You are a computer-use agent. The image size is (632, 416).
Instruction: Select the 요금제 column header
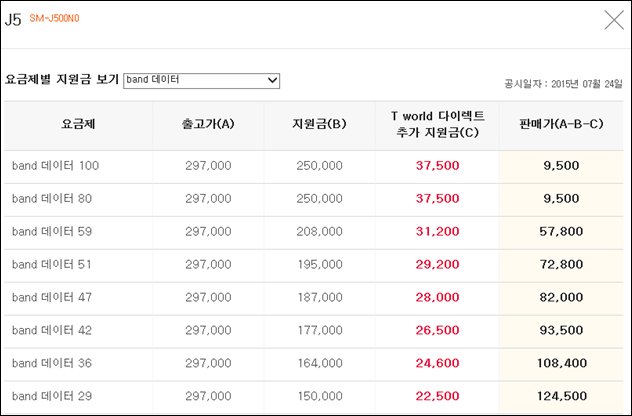[x=78, y=124]
